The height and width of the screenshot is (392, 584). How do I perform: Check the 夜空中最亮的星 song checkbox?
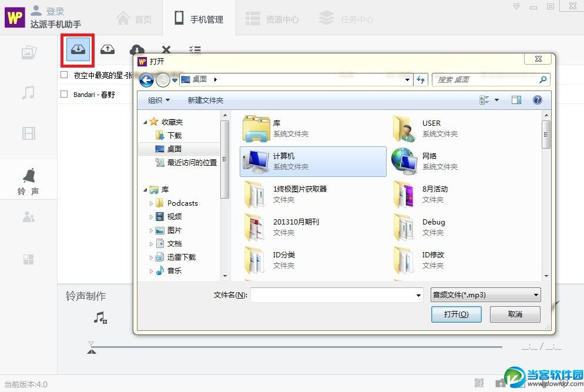point(64,75)
